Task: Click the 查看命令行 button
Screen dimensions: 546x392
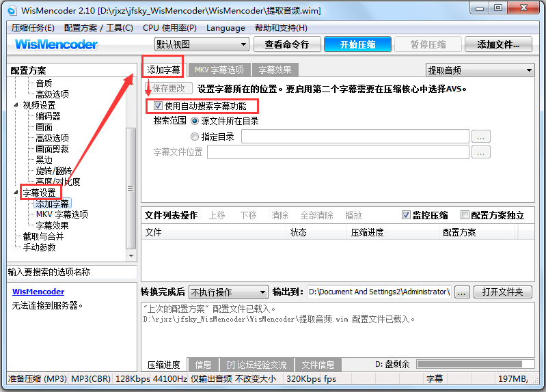Action: coord(287,44)
